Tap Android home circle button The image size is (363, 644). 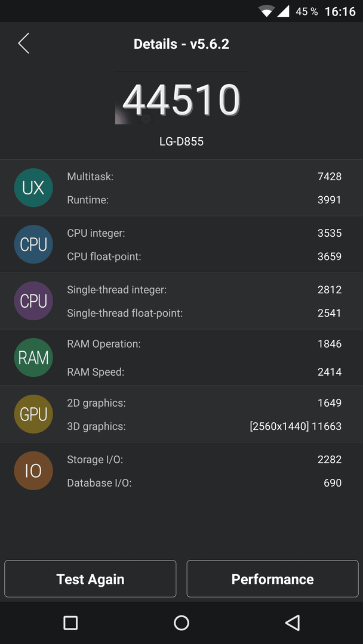tap(181, 623)
